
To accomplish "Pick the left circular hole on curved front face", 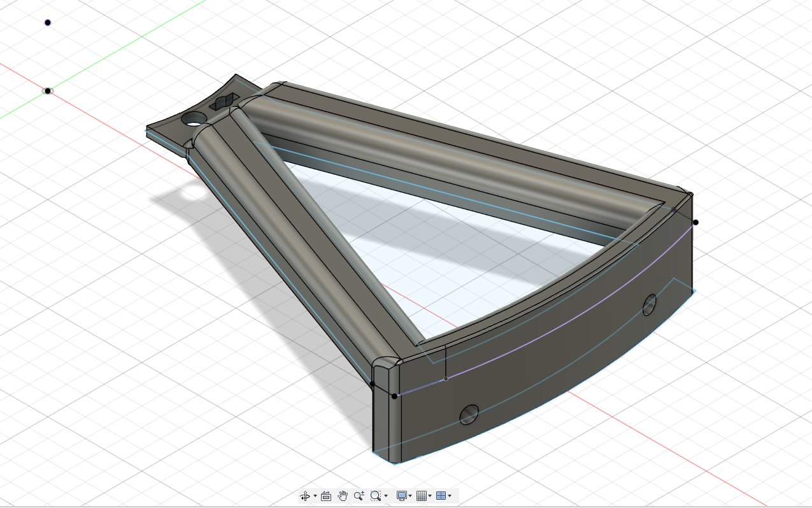I will [x=470, y=414].
